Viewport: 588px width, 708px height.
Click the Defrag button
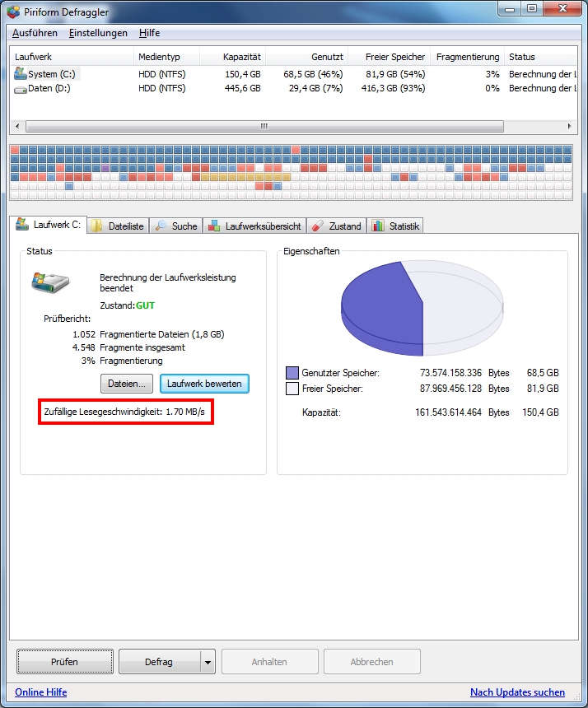(x=159, y=662)
